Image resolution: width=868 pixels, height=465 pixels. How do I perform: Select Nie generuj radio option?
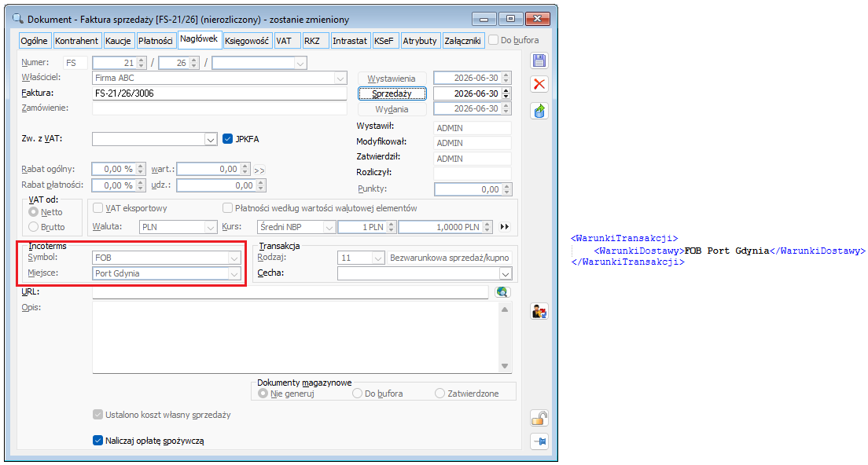[x=263, y=393]
